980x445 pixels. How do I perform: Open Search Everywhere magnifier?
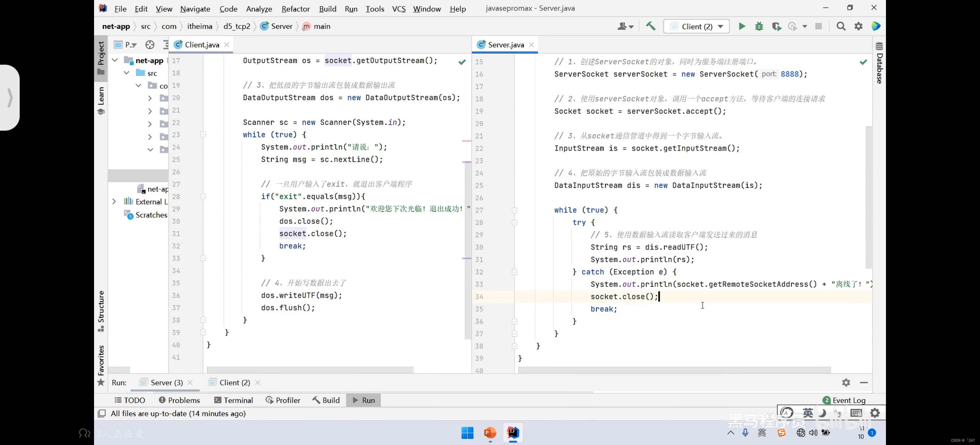click(841, 26)
